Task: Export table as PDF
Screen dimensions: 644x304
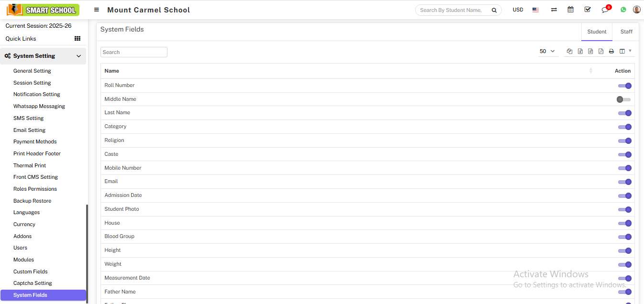Action: tap(601, 51)
